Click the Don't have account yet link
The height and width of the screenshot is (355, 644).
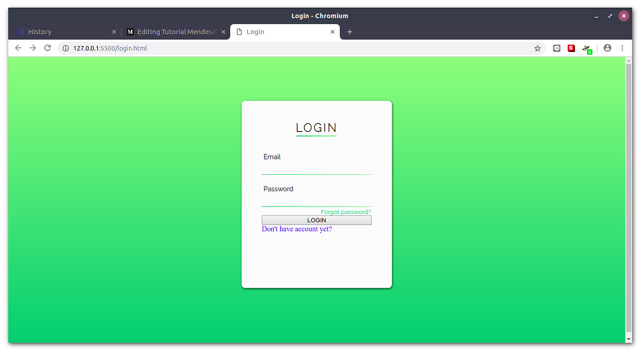(297, 229)
